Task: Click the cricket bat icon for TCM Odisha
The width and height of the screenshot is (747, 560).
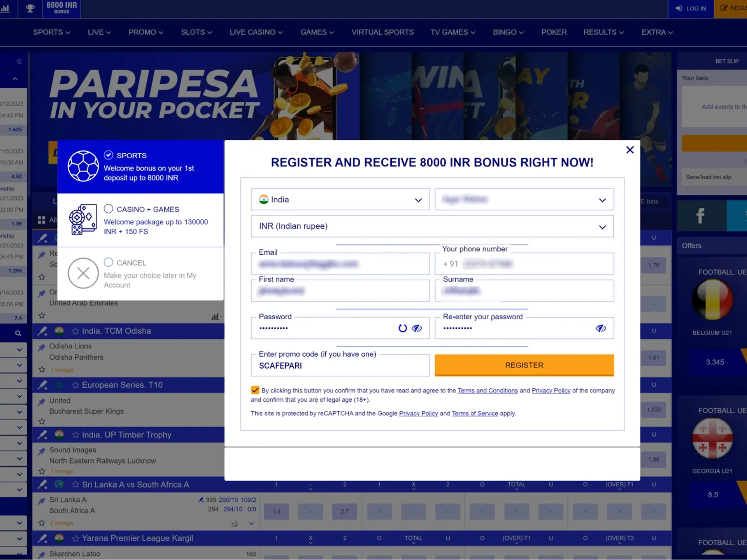Action: [42, 331]
